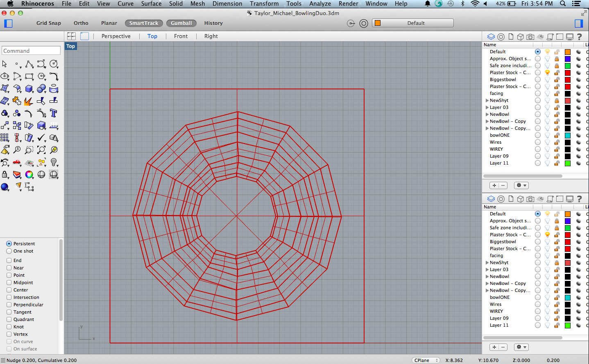This screenshot has height=364, width=589.
Task: Select the rectangular Array tool
Action: pos(5,138)
